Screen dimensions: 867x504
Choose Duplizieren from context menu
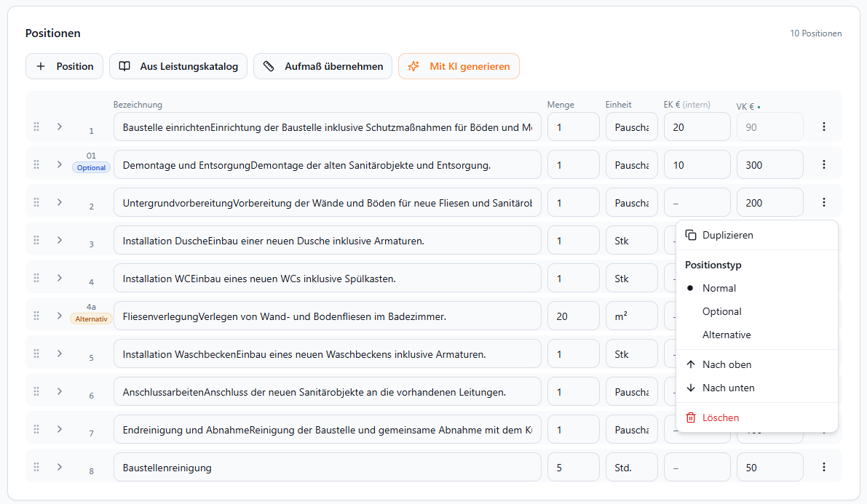point(757,235)
